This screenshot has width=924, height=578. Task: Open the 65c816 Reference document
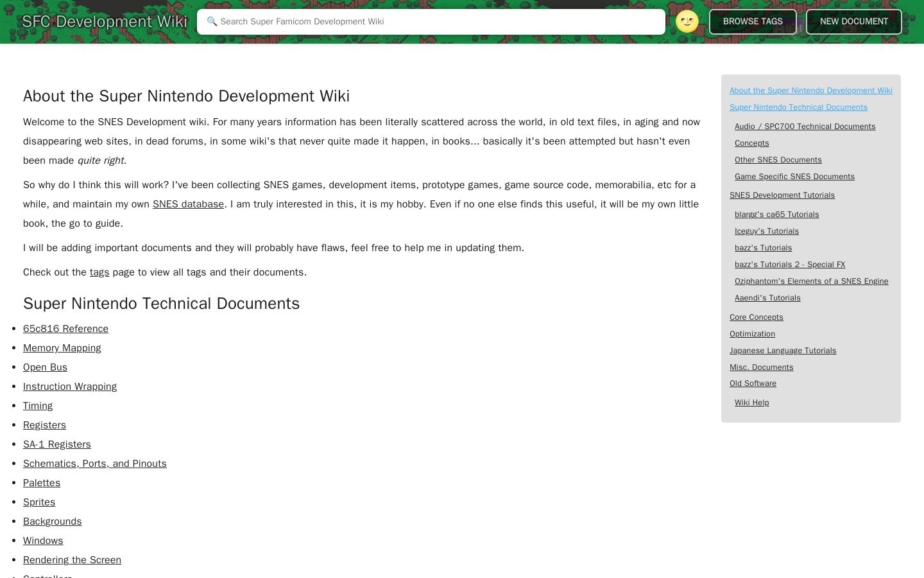tap(65, 329)
